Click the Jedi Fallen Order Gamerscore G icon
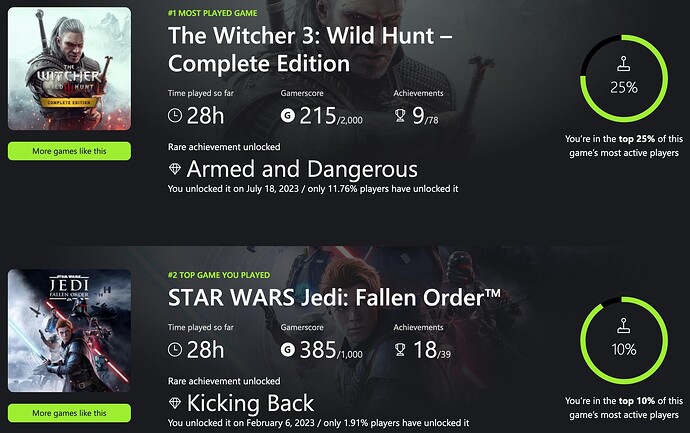 (288, 350)
